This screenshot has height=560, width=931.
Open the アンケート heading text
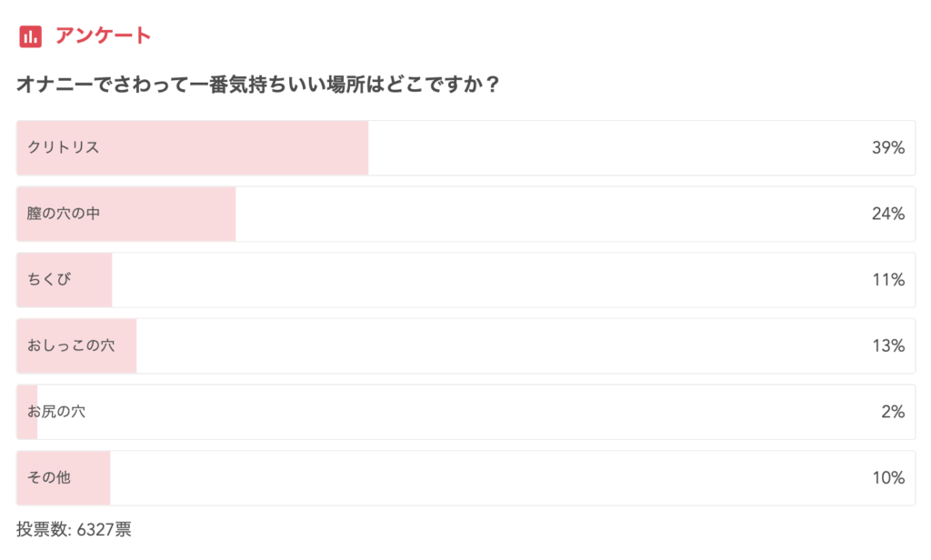[x=104, y=35]
